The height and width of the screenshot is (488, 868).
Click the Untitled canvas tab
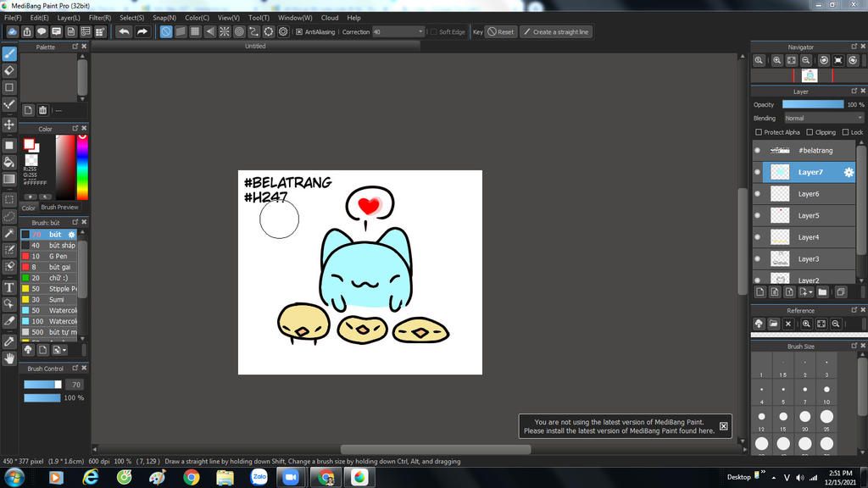[x=255, y=47]
